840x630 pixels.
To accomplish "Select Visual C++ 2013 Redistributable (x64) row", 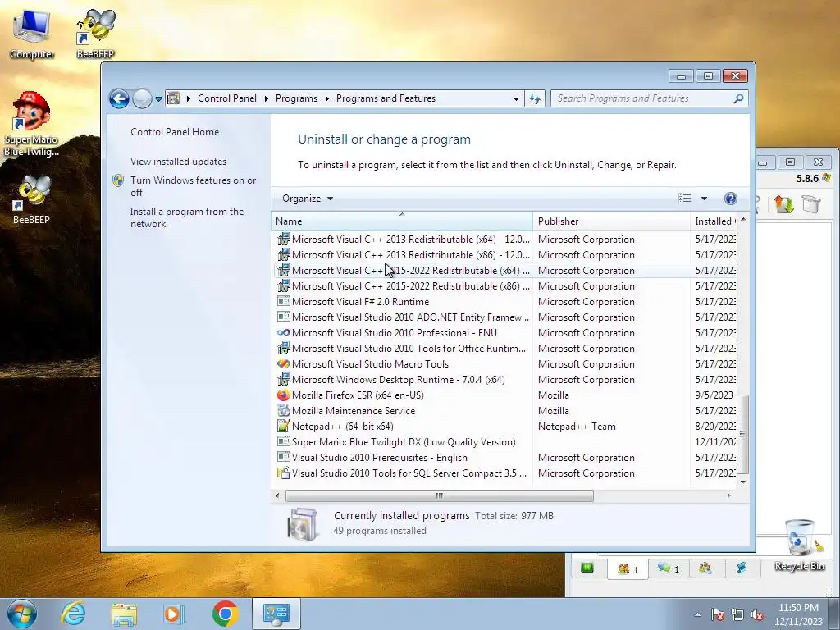I will [x=504, y=240].
